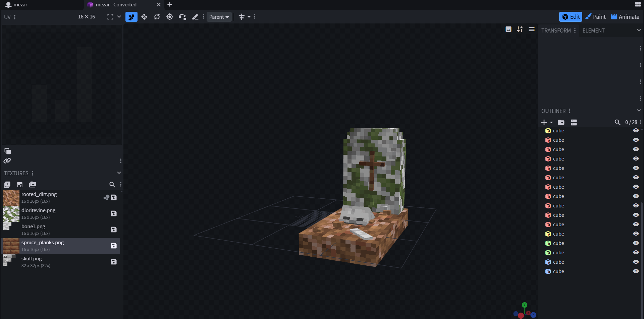Screen dimensions: 644x319
Task: Click the Textures search magnifier
Action: [x=112, y=184]
